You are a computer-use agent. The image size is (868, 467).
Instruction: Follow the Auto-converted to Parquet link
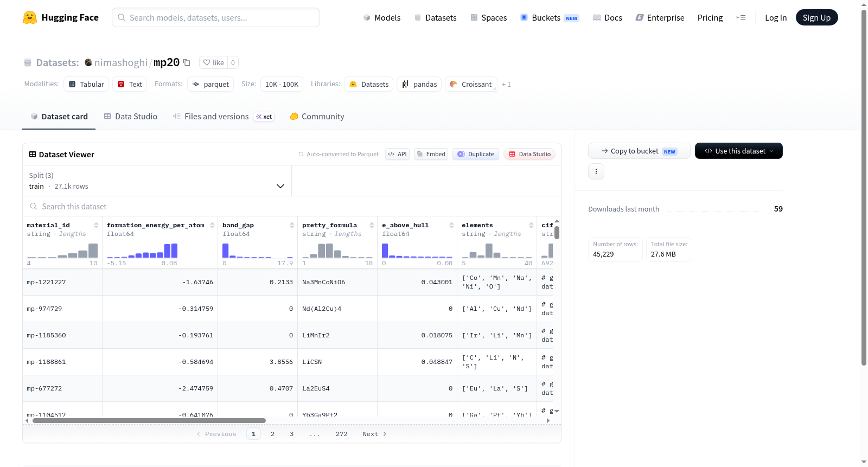coord(343,154)
